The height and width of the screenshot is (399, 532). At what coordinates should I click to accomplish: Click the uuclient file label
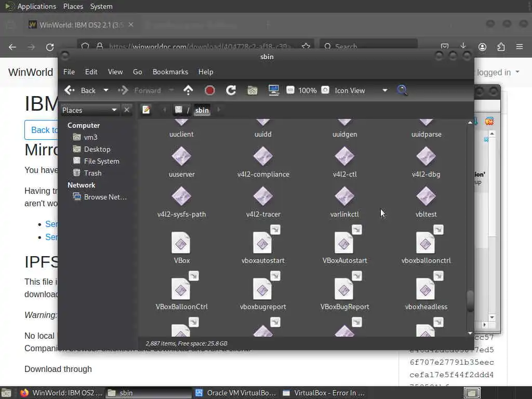(x=181, y=134)
